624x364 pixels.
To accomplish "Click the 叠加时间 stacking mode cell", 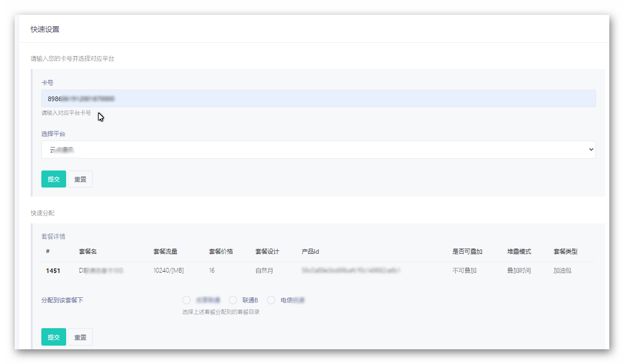I will (519, 271).
